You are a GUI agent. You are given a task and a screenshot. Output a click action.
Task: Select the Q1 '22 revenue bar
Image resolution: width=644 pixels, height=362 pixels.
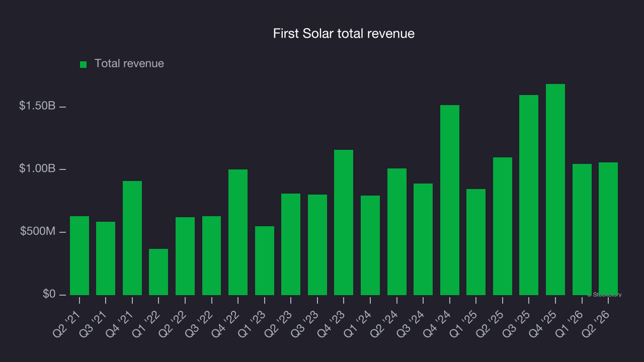tap(158, 272)
